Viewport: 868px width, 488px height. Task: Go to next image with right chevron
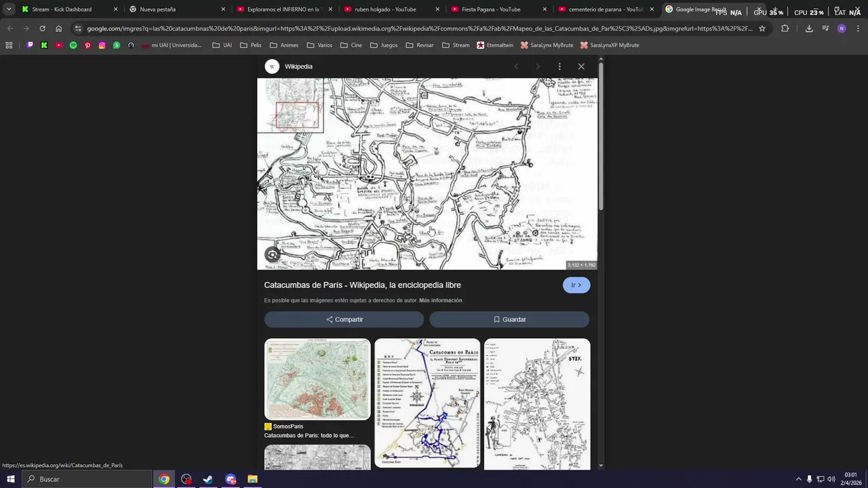[538, 66]
